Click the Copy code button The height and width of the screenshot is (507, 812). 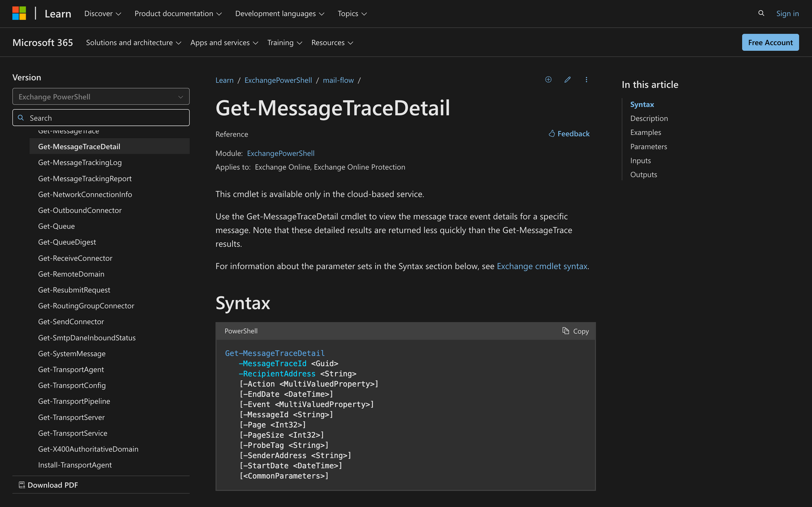click(x=575, y=331)
